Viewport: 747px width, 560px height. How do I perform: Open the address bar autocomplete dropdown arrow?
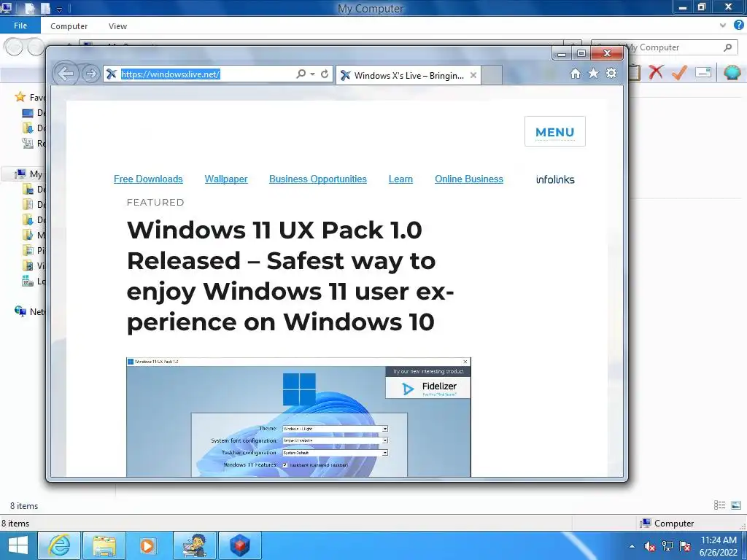(x=312, y=74)
